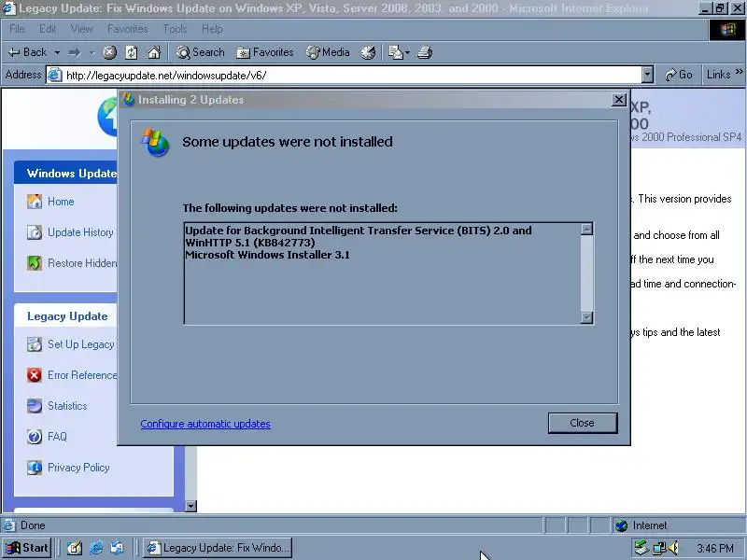Image resolution: width=747 pixels, height=560 pixels.
Task: Click the Set Up Legacy Update icon
Action: (35, 344)
